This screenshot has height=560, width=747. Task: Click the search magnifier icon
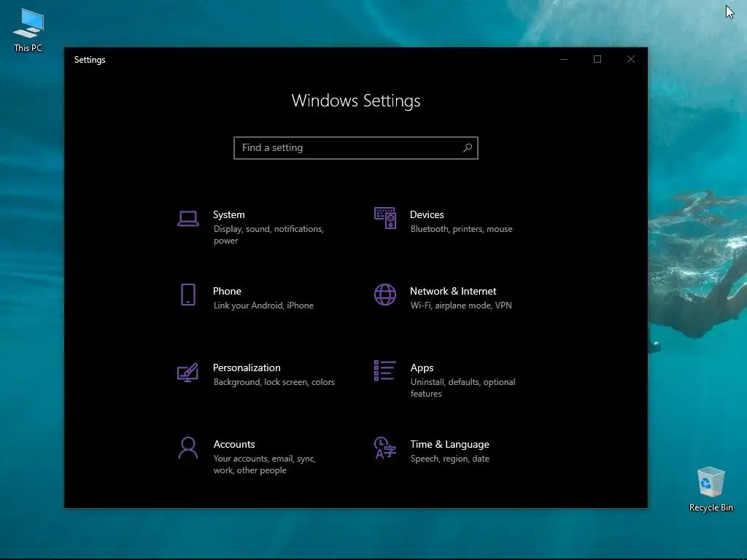[x=468, y=147]
